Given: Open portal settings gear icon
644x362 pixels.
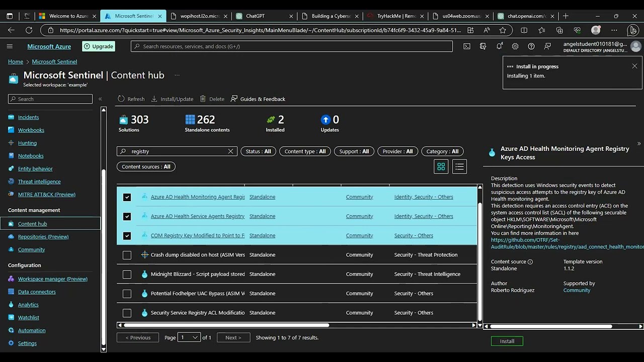Looking at the screenshot, I should coord(515,46).
